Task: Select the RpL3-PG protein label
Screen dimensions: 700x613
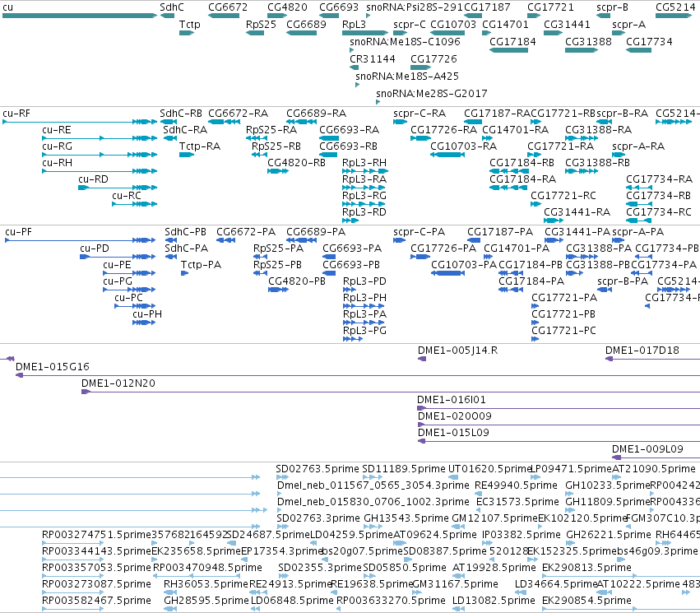Action: coord(364,331)
